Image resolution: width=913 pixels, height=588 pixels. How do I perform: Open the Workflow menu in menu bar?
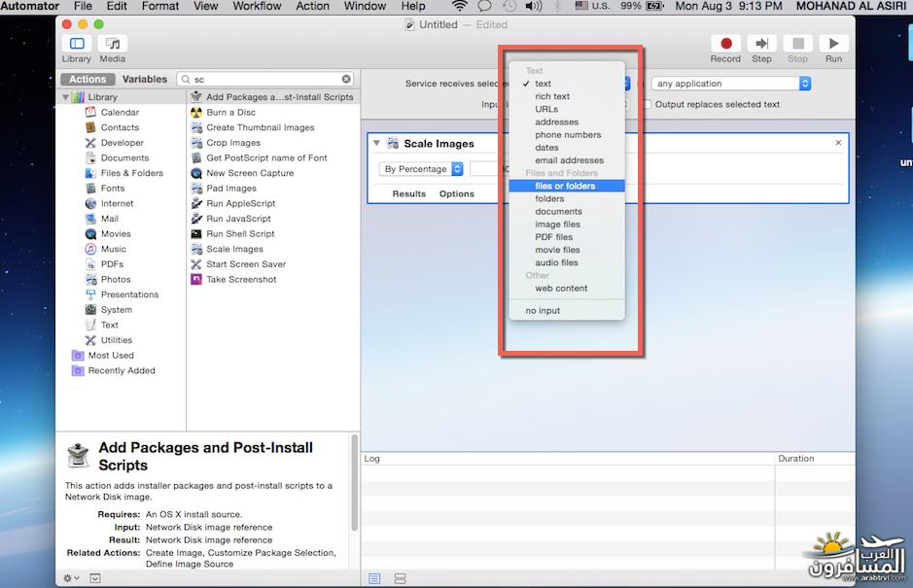pos(257,6)
